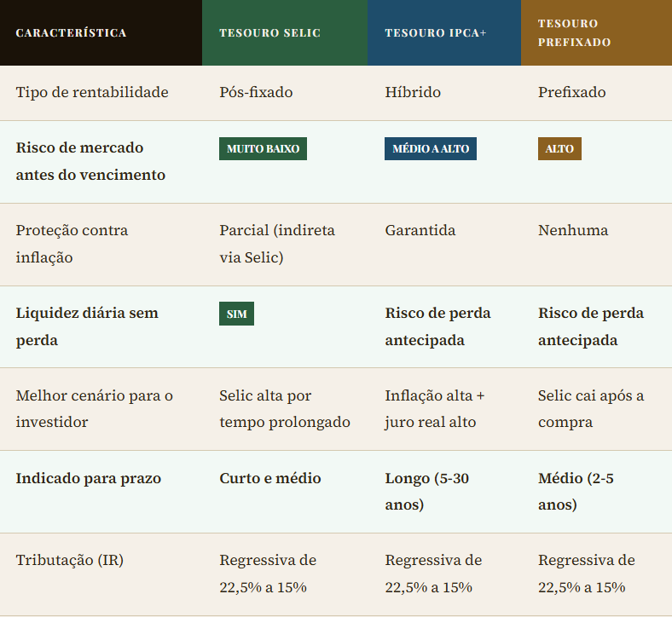Click the Tesouro IPCA+ column header
This screenshot has width=672, height=617.
point(435,33)
